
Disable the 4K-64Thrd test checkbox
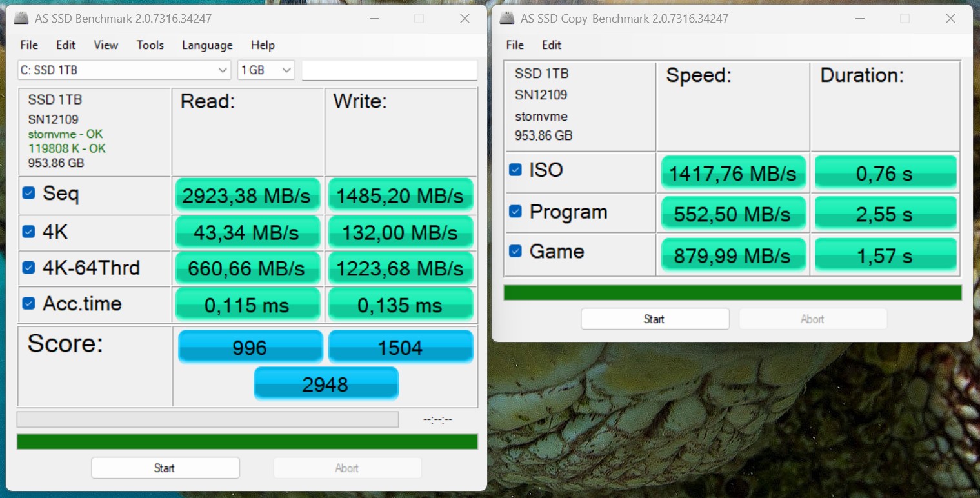coord(28,267)
